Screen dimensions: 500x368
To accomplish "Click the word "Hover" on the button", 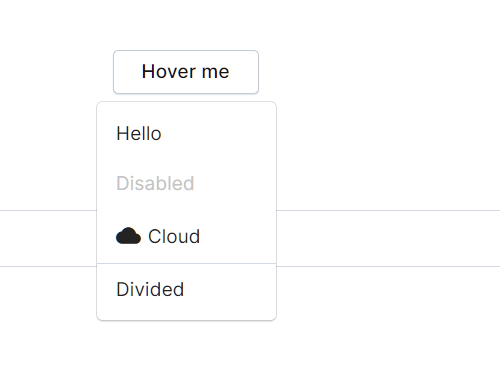I will click(169, 71).
